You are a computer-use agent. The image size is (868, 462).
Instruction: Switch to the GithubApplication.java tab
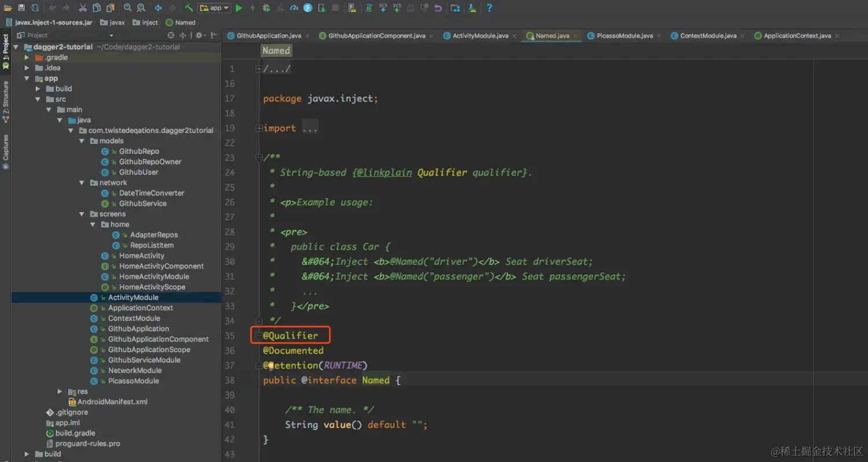click(x=269, y=36)
